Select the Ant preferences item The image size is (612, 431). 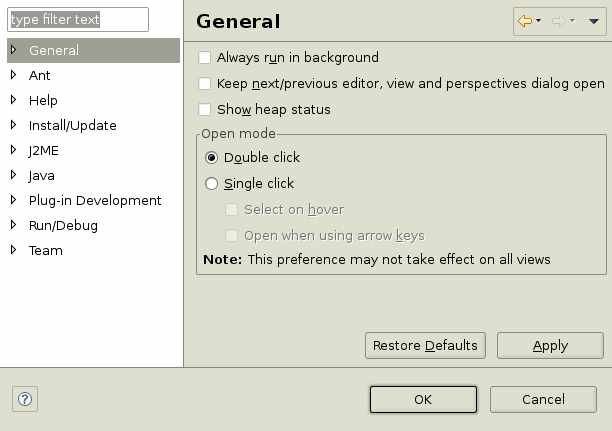click(x=39, y=75)
